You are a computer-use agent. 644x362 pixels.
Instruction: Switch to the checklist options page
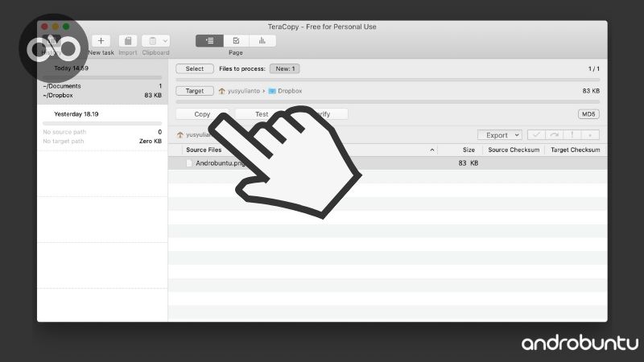(x=236, y=41)
